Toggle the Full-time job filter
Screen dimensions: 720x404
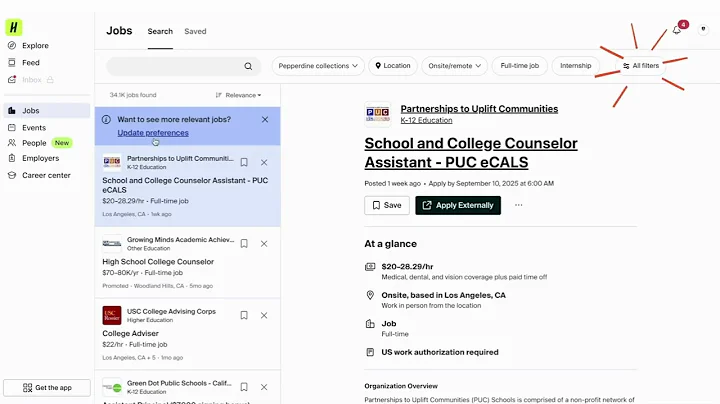pyautogui.click(x=519, y=66)
